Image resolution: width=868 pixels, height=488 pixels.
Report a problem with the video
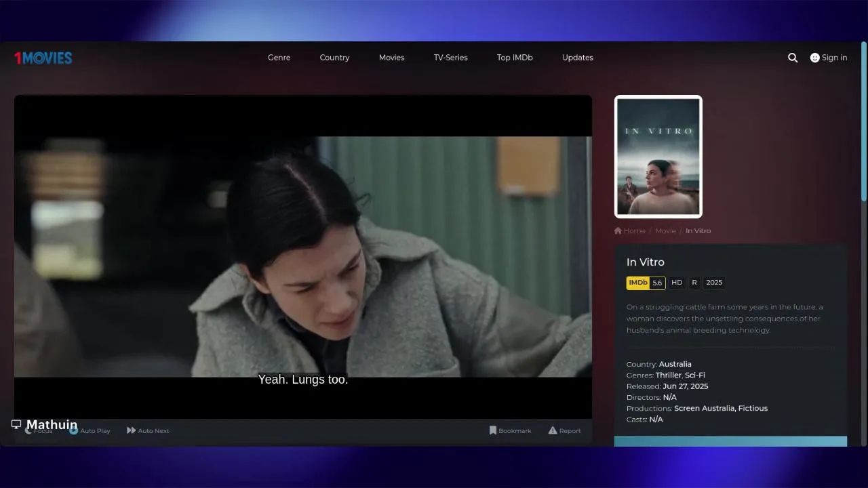click(565, 430)
